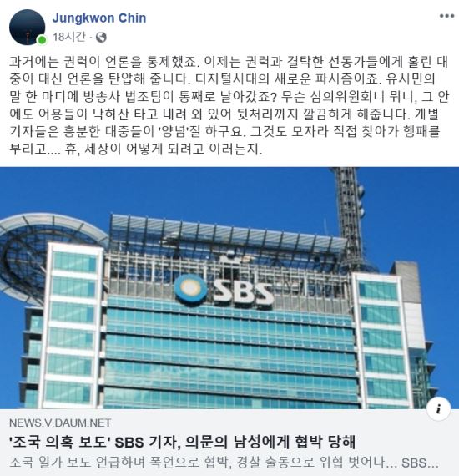The image size is (459, 476).
Task: Click Jungkwon Chin's profile avatar
Action: pos(28,28)
